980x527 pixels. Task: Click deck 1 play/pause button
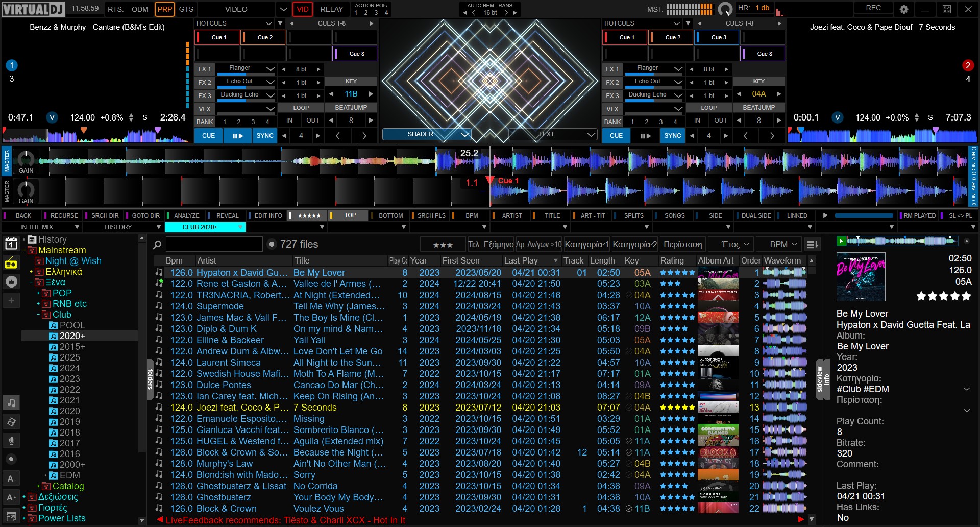coord(238,136)
